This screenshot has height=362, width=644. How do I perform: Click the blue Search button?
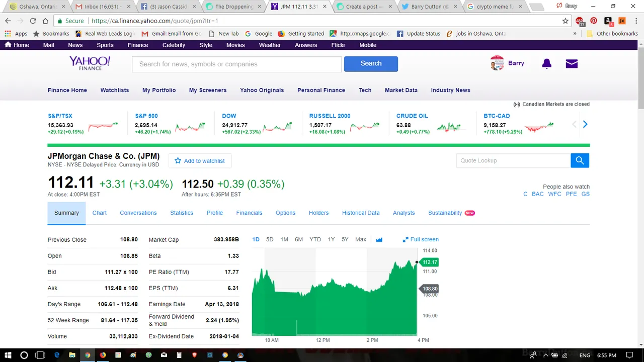tap(371, 64)
